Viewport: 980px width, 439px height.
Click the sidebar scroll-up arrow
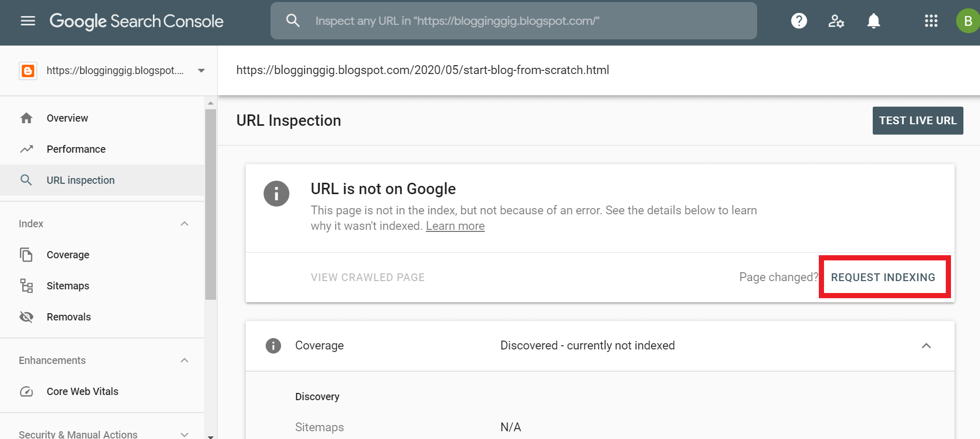(210, 103)
